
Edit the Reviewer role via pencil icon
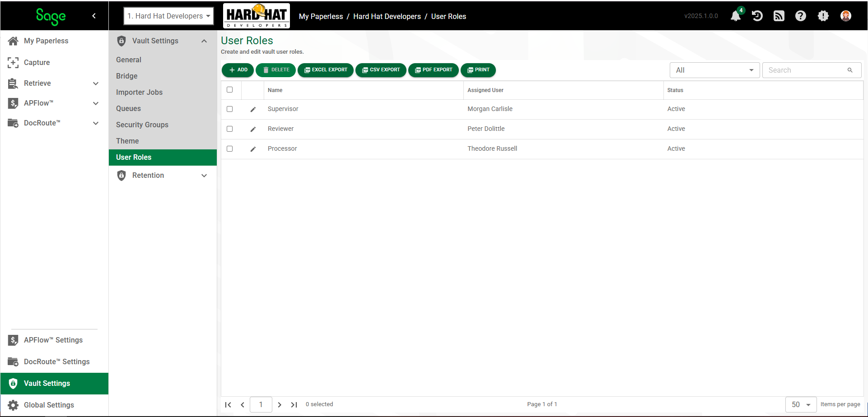(x=253, y=129)
